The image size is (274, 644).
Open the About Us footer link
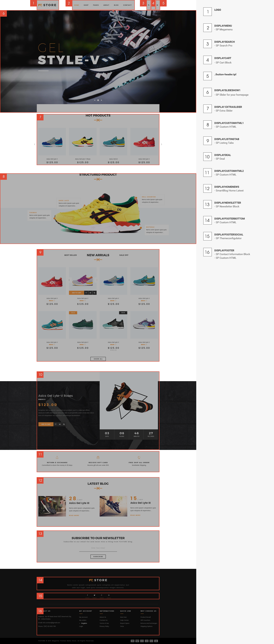[103, 617]
